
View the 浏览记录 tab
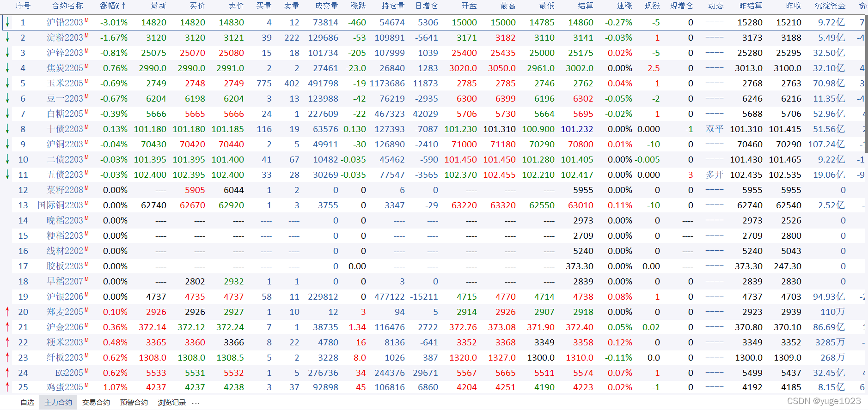[172, 403]
